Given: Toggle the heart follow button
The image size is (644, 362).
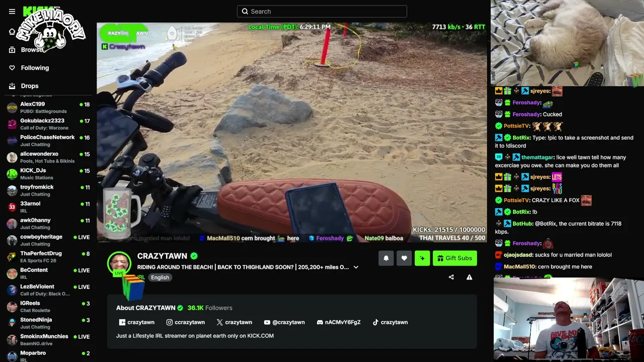Looking at the screenshot, I should 404,258.
